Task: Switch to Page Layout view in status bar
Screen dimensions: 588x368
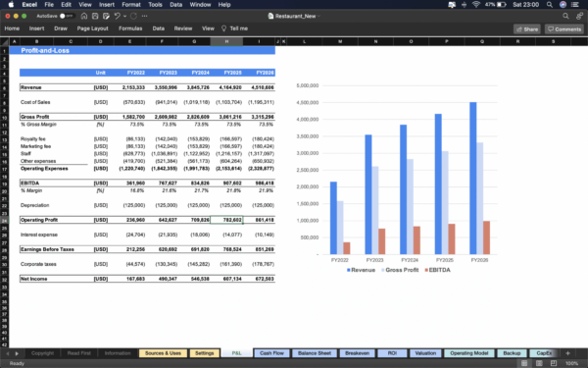Action: [x=539, y=363]
